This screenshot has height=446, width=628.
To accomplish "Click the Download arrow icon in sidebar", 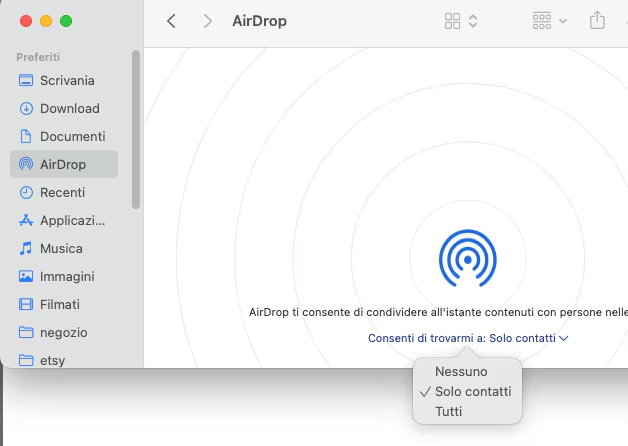I will pos(26,108).
